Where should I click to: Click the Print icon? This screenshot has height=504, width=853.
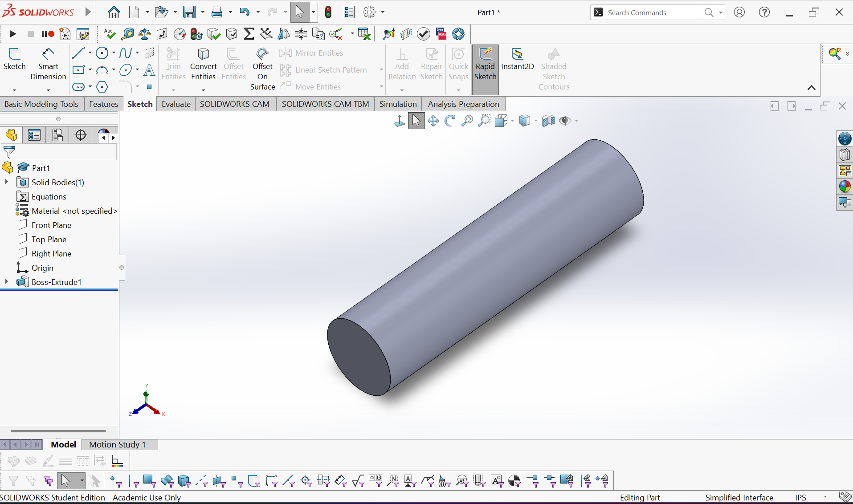coord(217,12)
